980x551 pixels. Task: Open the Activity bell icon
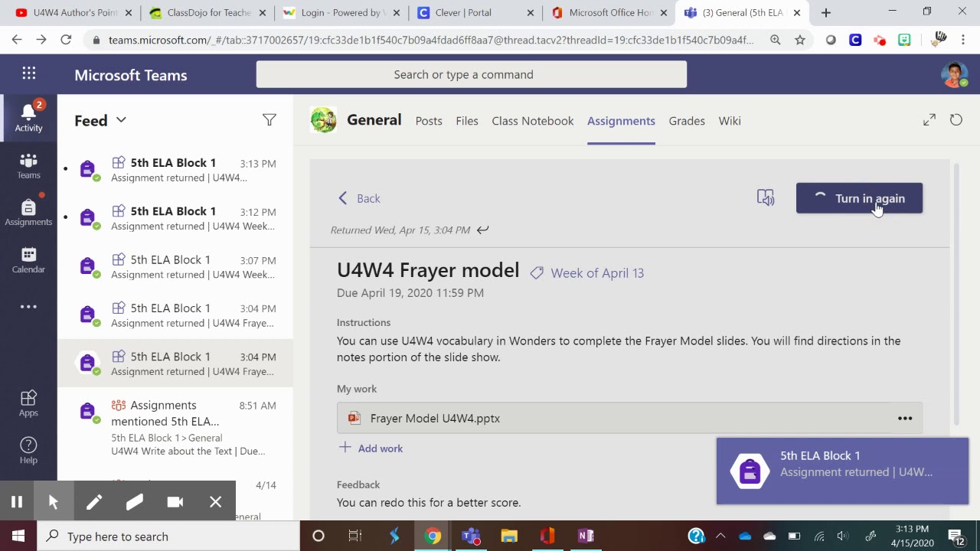coord(28,117)
